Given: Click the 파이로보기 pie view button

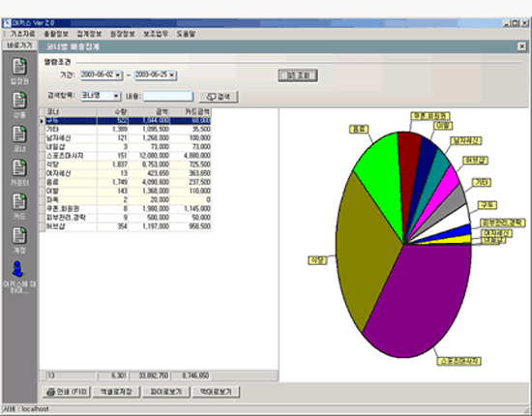Looking at the screenshot, I should (166, 392).
